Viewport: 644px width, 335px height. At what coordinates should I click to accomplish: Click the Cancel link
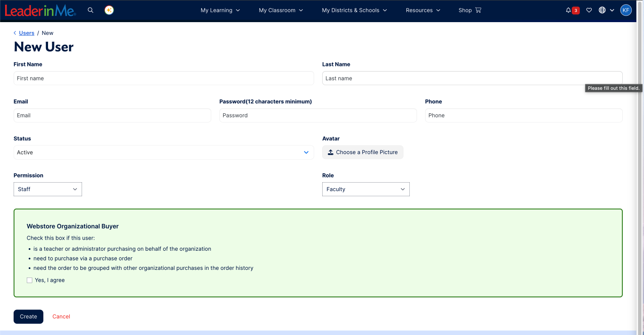[x=61, y=316]
